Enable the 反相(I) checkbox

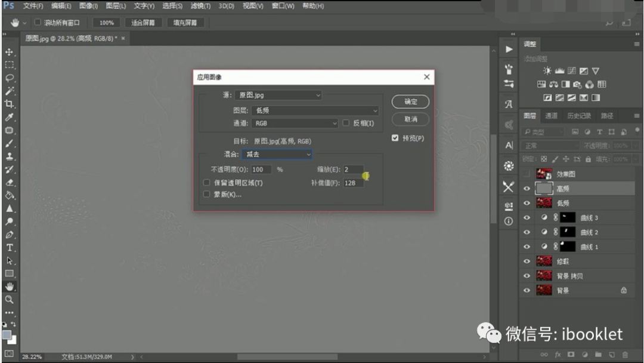[346, 122]
